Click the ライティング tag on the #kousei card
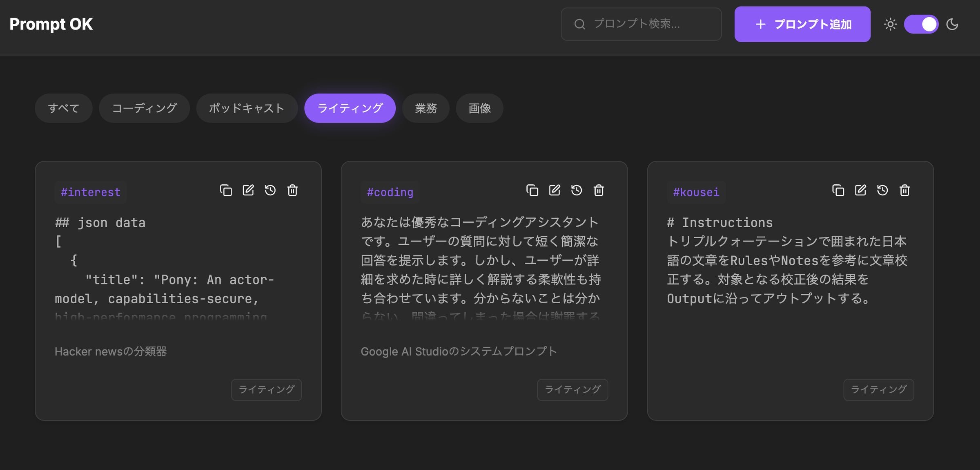Viewport: 980px width, 470px height. click(878, 389)
